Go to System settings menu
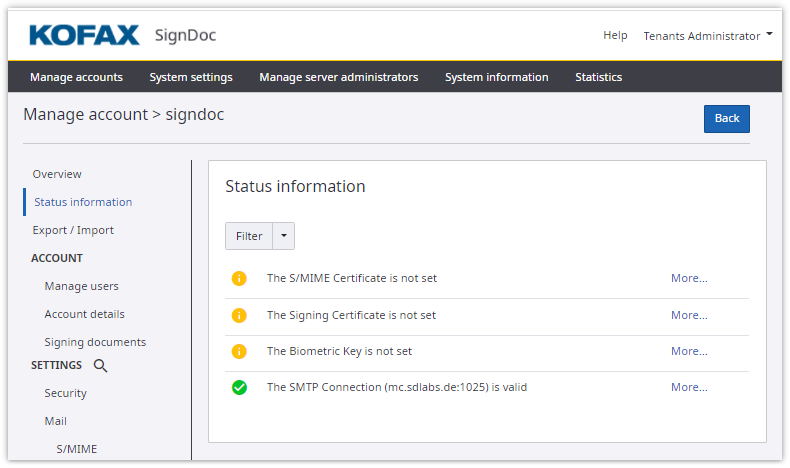790x468 pixels. tap(191, 77)
